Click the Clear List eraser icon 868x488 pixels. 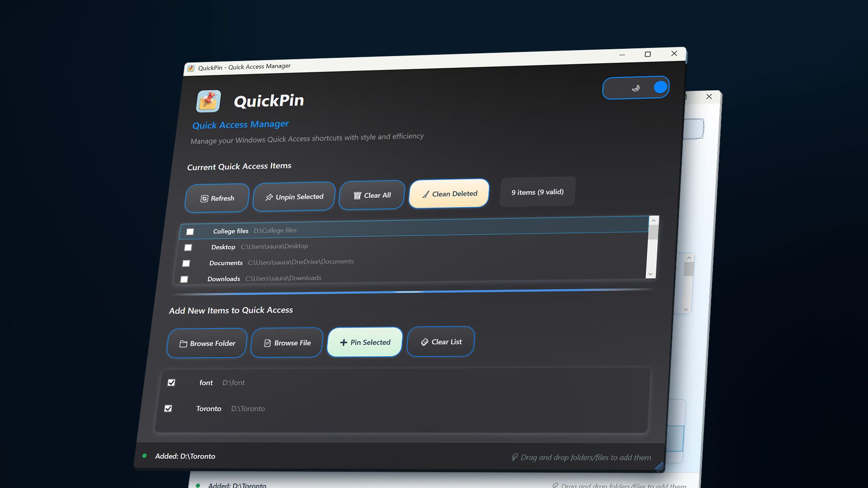tap(425, 342)
